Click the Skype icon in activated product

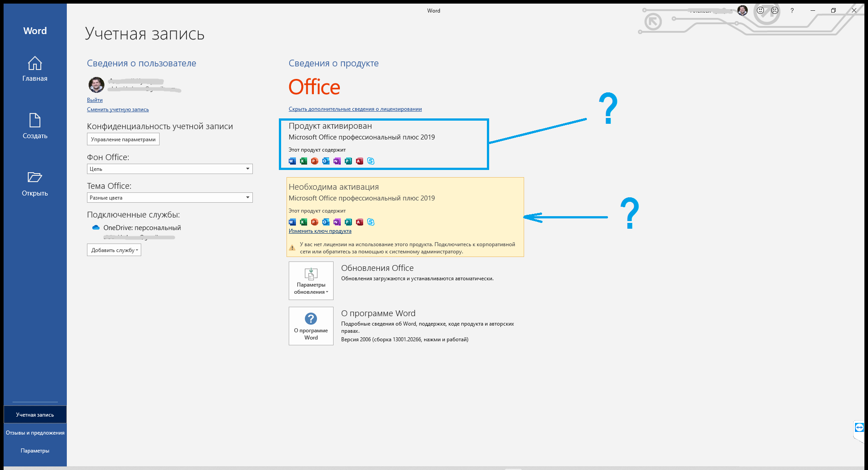pyautogui.click(x=371, y=161)
